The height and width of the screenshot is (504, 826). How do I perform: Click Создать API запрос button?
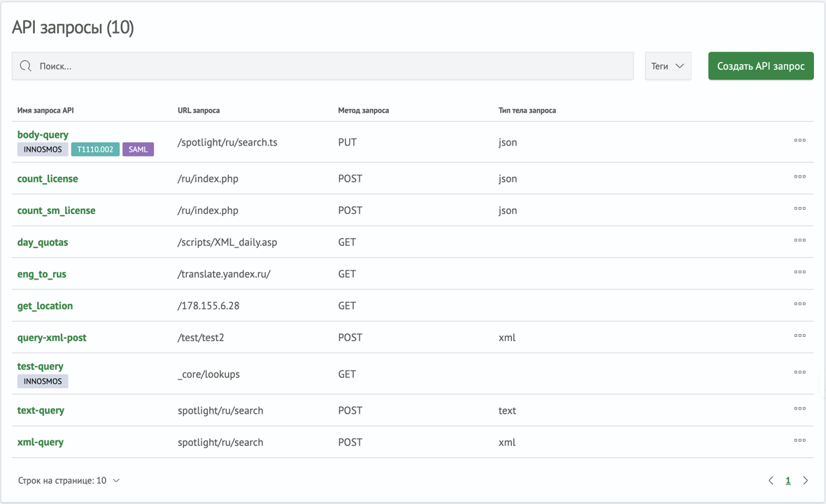click(761, 66)
